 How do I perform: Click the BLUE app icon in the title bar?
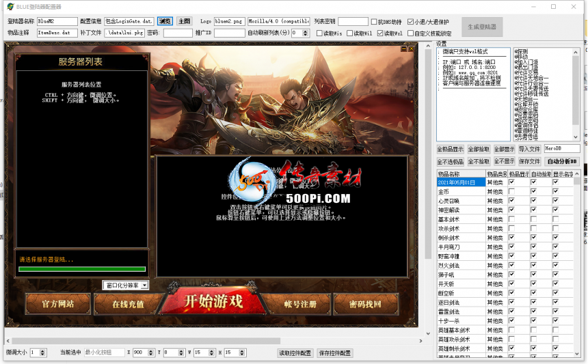click(10, 7)
